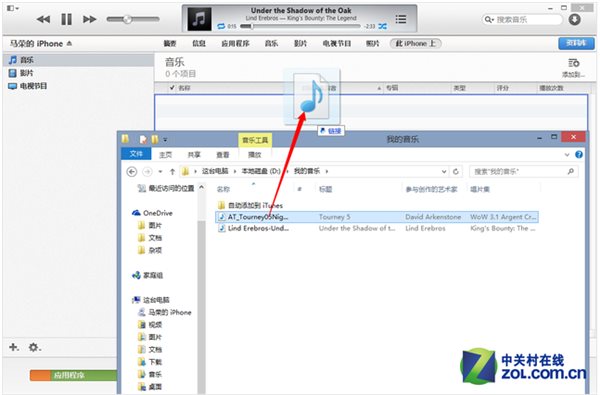Open iTunes window menu icon at top-left

13,8
